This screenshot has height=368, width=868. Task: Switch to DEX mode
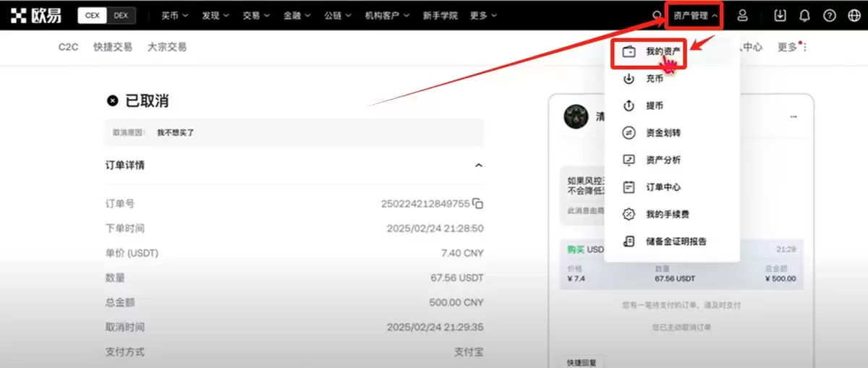[x=120, y=15]
